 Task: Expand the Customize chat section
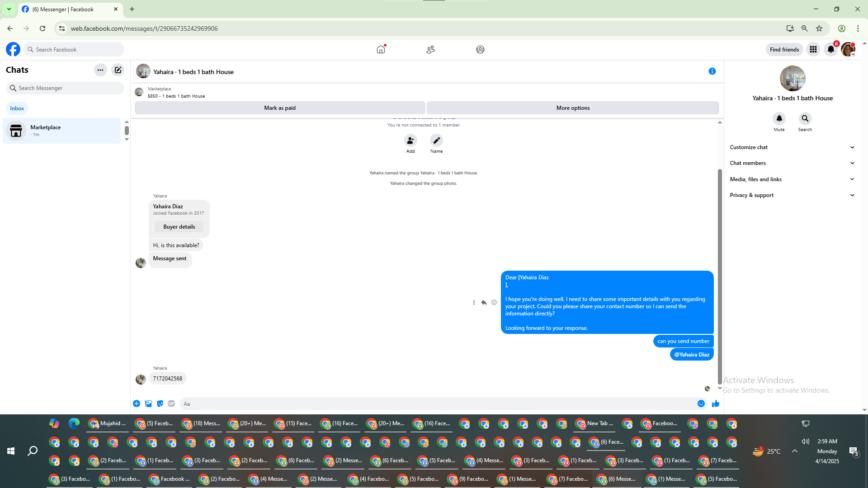[x=792, y=147]
